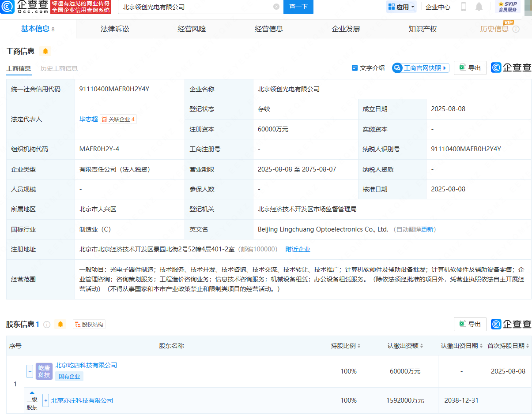Open 企业中心 enterprise center
Viewport: 532px width, 415px height.
pyautogui.click(x=438, y=7)
